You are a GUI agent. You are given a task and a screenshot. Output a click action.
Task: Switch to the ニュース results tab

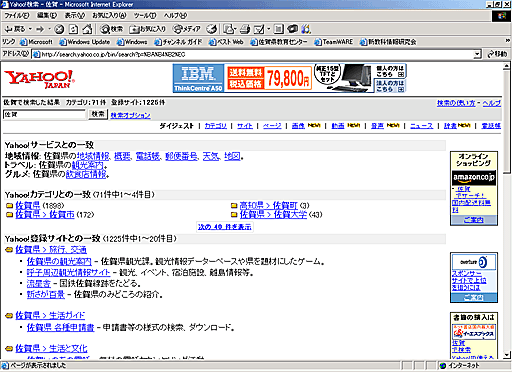click(x=421, y=126)
